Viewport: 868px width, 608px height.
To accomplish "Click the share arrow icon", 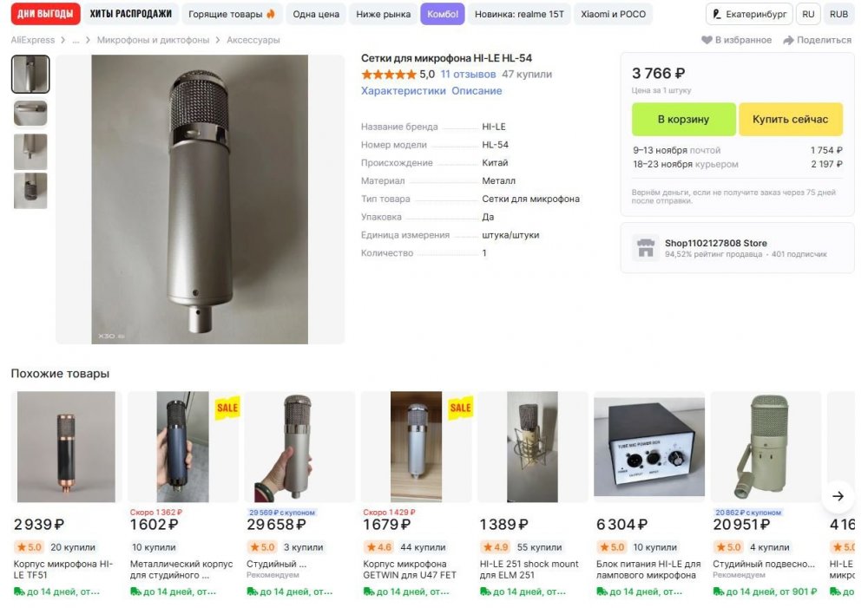I will coord(788,40).
